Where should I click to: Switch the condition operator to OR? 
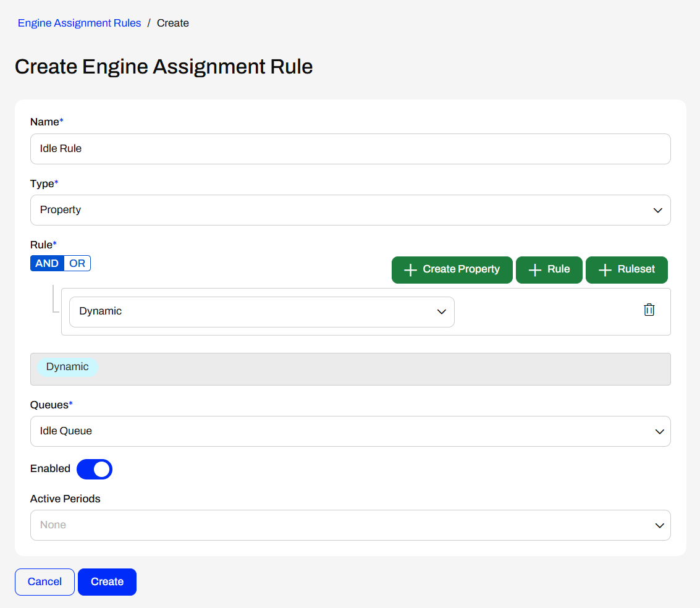pos(77,263)
